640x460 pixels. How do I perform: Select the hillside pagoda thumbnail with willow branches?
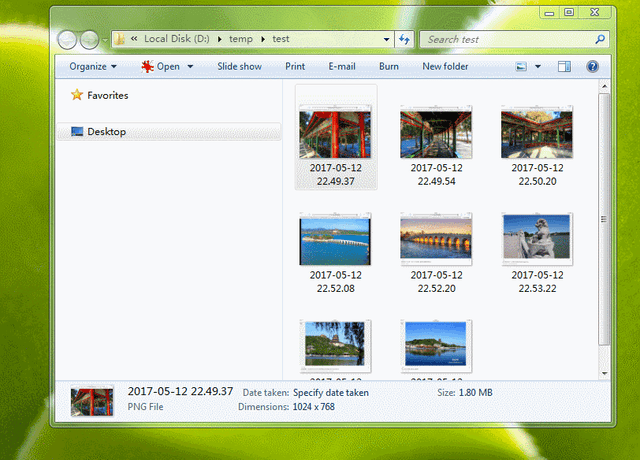coord(335,347)
